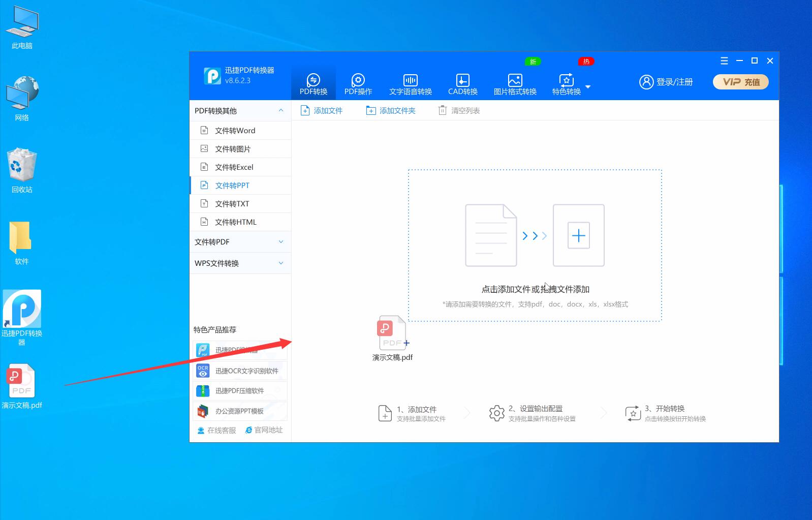Click step 2 设置输出配置 gear icon
Image resolution: width=812 pixels, height=520 pixels.
point(496,413)
